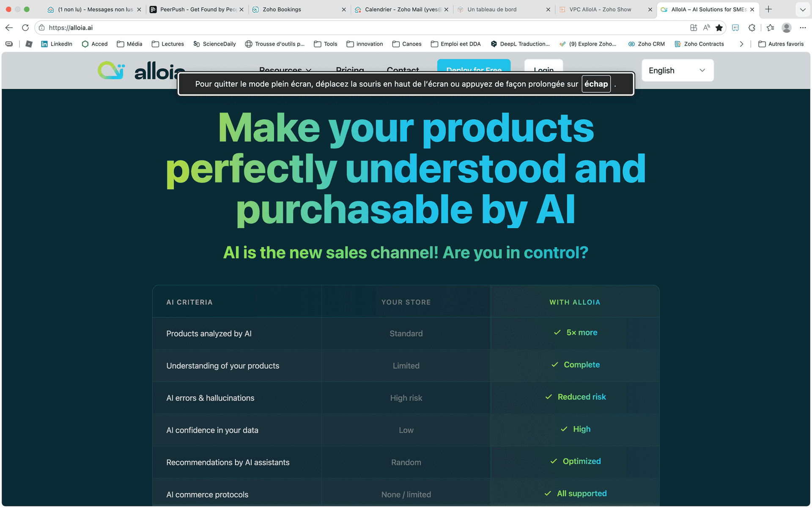Screen dimensions: 812x508
Task: Go back to the previous page
Action: pos(9,28)
